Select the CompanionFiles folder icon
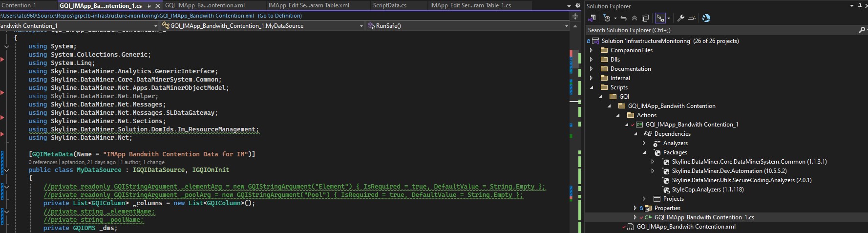The width and height of the screenshot is (868, 233). click(x=604, y=50)
